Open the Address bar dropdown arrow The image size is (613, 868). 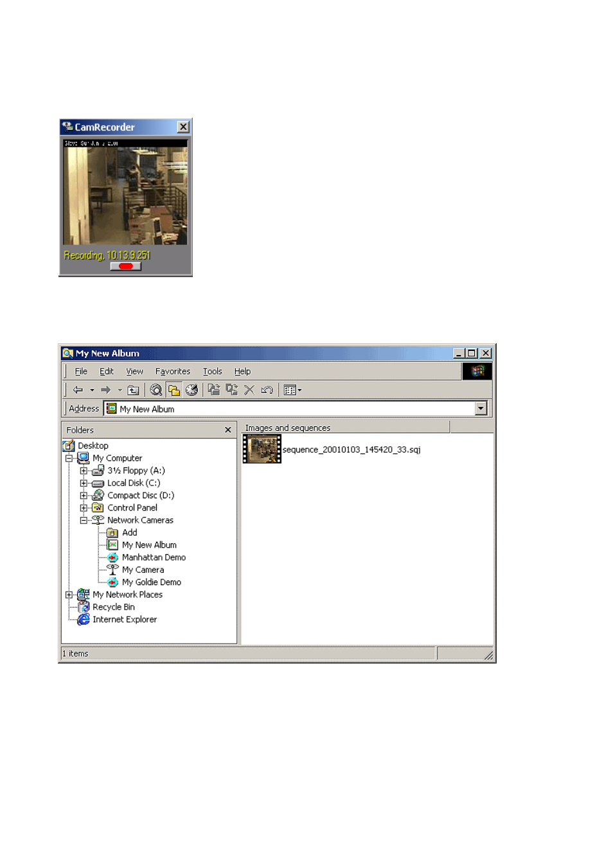coord(481,408)
